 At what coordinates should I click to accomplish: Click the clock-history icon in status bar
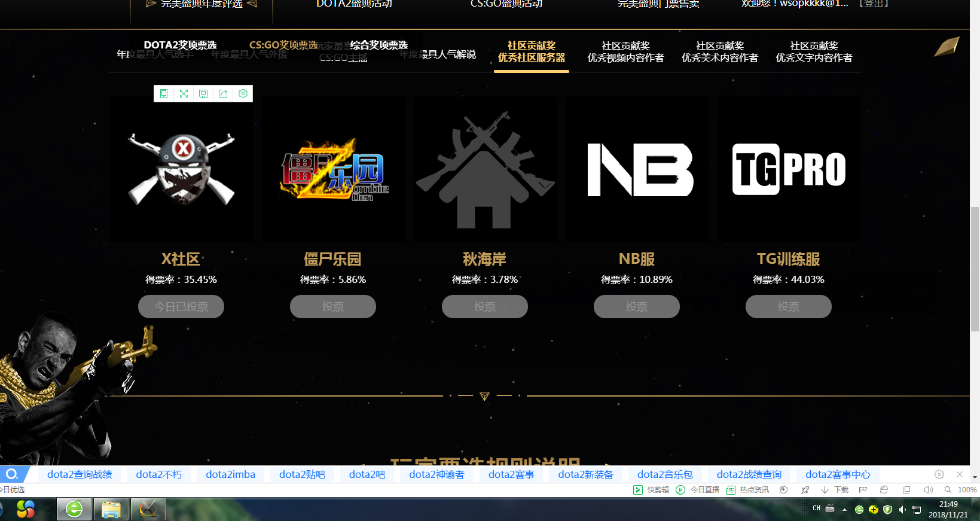[783, 490]
